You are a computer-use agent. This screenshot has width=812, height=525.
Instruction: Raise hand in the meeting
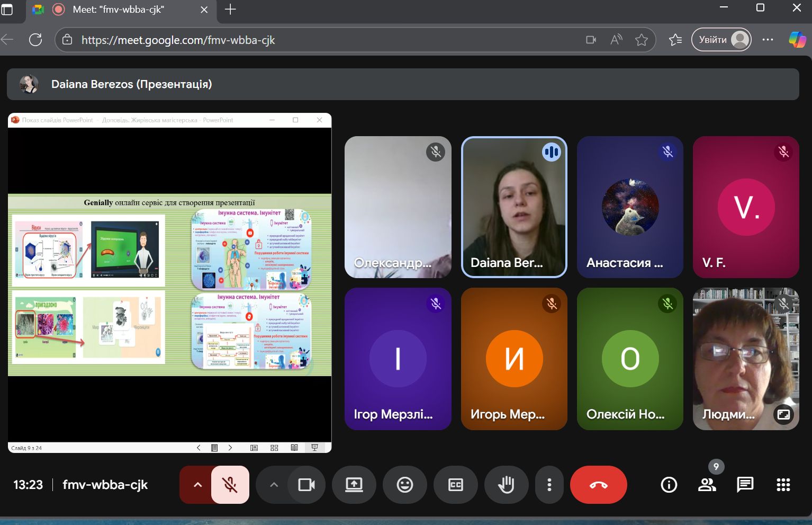506,485
